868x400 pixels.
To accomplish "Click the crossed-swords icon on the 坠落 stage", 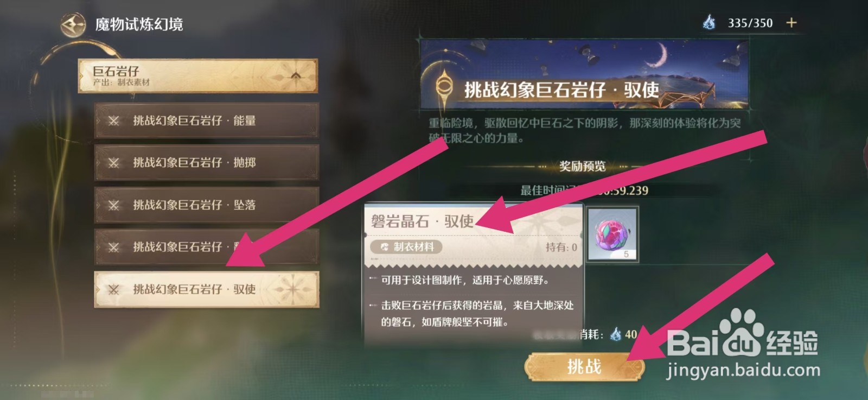I will click(x=113, y=205).
